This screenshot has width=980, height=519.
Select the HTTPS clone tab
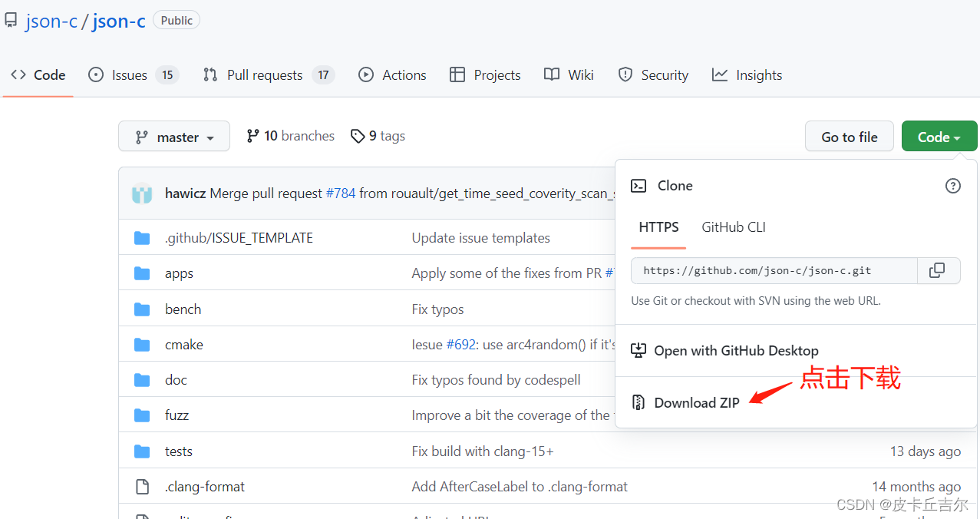click(658, 227)
